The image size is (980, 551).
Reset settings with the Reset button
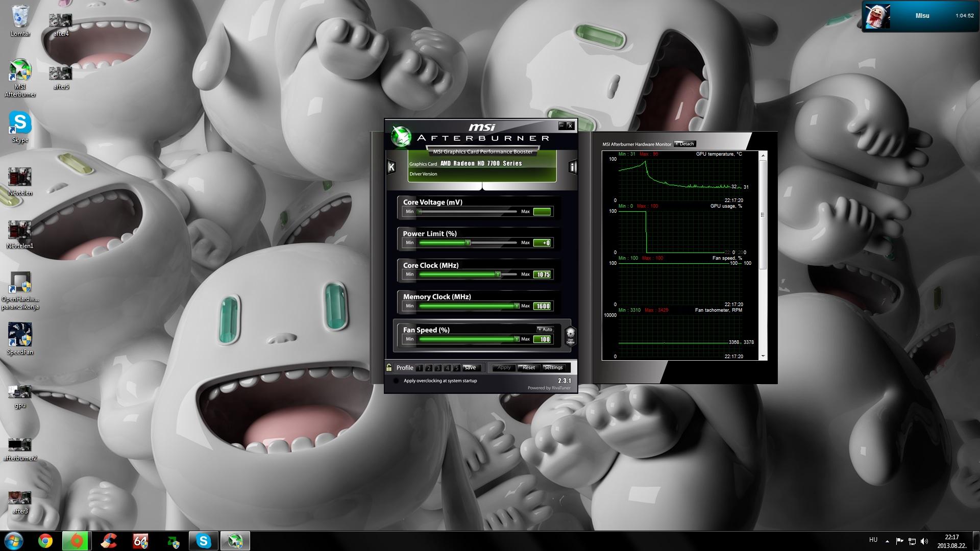coord(529,367)
